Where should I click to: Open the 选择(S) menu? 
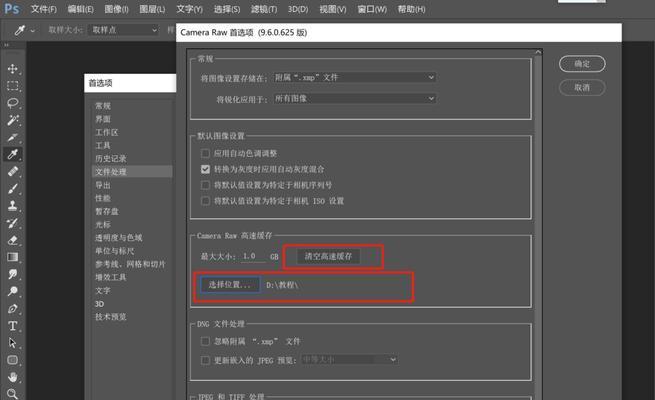[227, 9]
